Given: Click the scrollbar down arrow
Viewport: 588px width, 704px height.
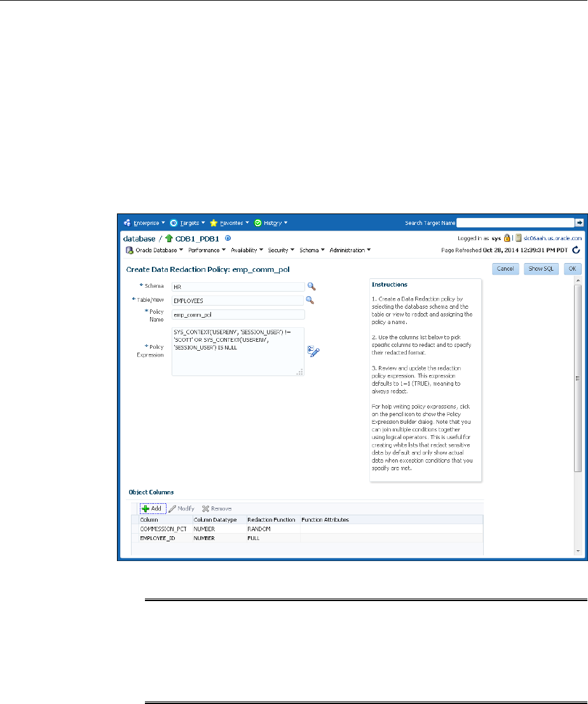Looking at the screenshot, I should click(578, 551).
